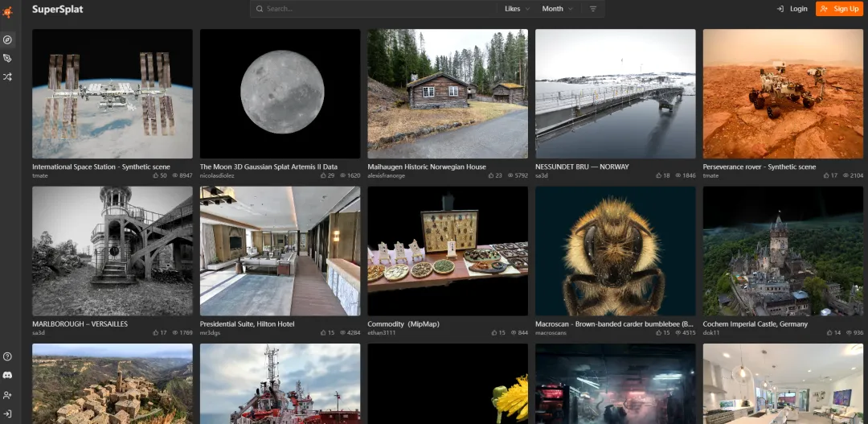Click the orange Sign Up button
The width and height of the screenshot is (868, 424).
point(839,9)
